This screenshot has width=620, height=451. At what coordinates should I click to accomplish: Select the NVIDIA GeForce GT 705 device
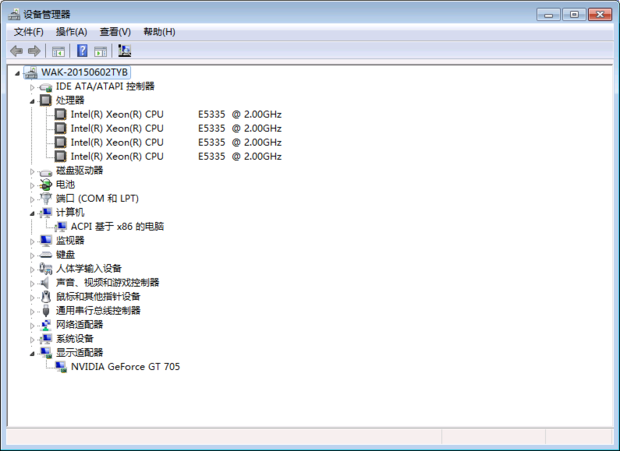click(x=125, y=367)
